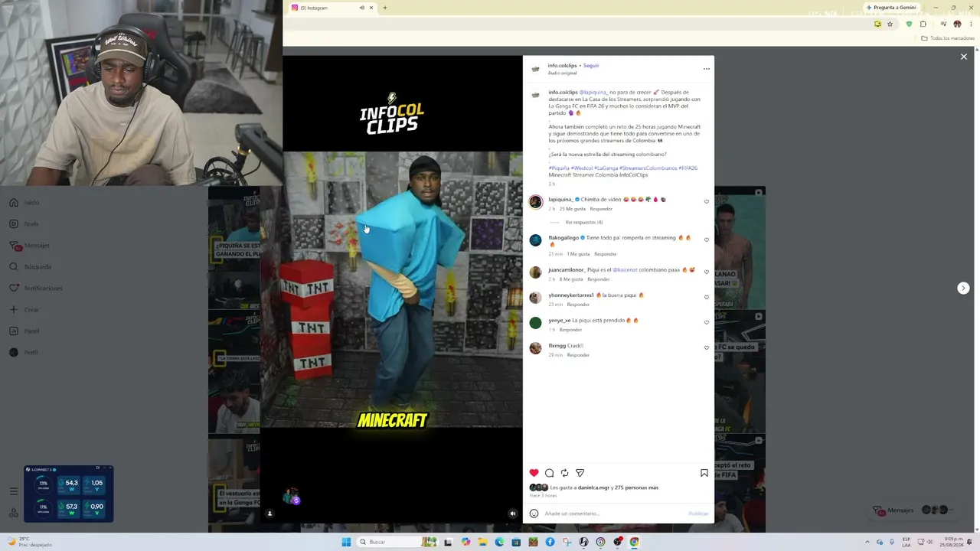This screenshot has height=551, width=980.
Task: Go to the next post arrow
Action: 963,289
